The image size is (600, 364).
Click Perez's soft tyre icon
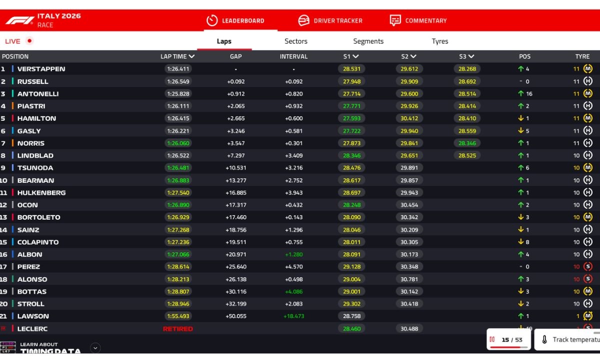point(588,267)
